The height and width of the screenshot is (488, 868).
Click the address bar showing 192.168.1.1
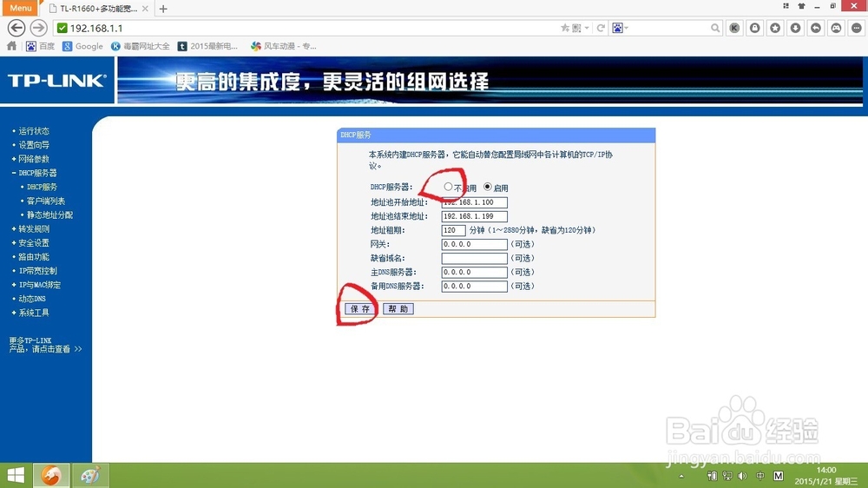[305, 28]
